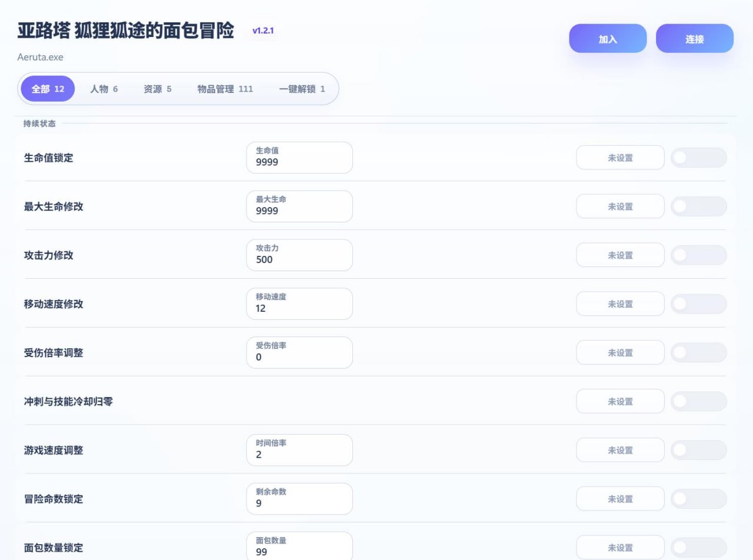This screenshot has width=753, height=560.
Task: Enable the 生命值锁定 toggle
Action: [x=698, y=157]
